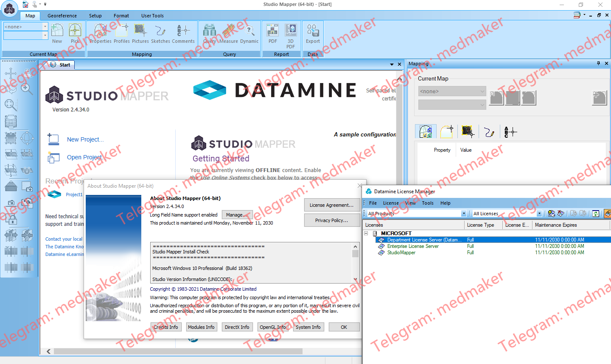Close the Mapping panel with its X
Viewport: 611px width, 364px height.
pos(607,63)
